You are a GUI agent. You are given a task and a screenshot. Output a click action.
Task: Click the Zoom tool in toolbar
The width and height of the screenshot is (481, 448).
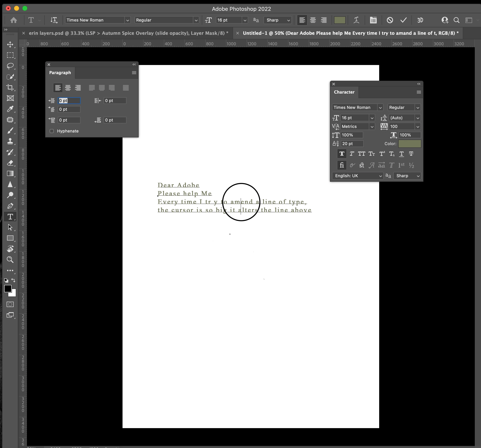(x=10, y=260)
